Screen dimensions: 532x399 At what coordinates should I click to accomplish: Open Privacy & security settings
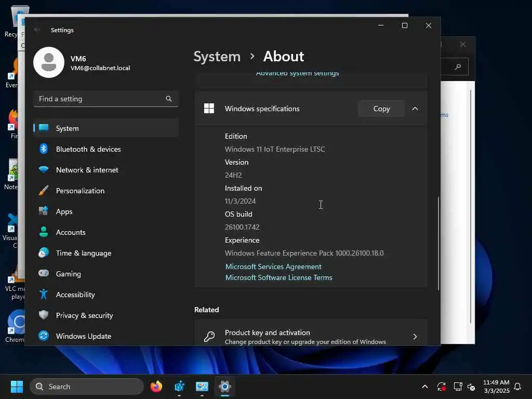coord(106,315)
